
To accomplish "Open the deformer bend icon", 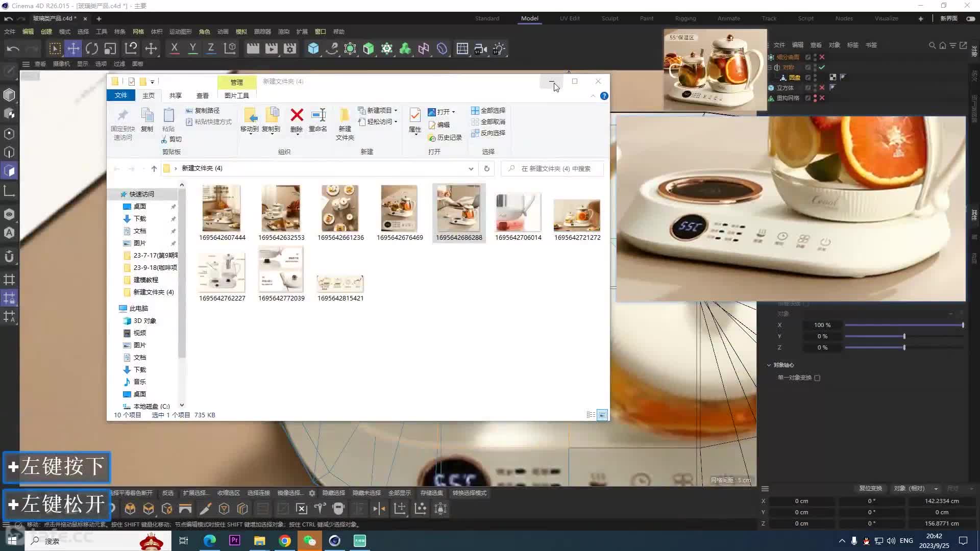I will pyautogui.click(x=442, y=48).
